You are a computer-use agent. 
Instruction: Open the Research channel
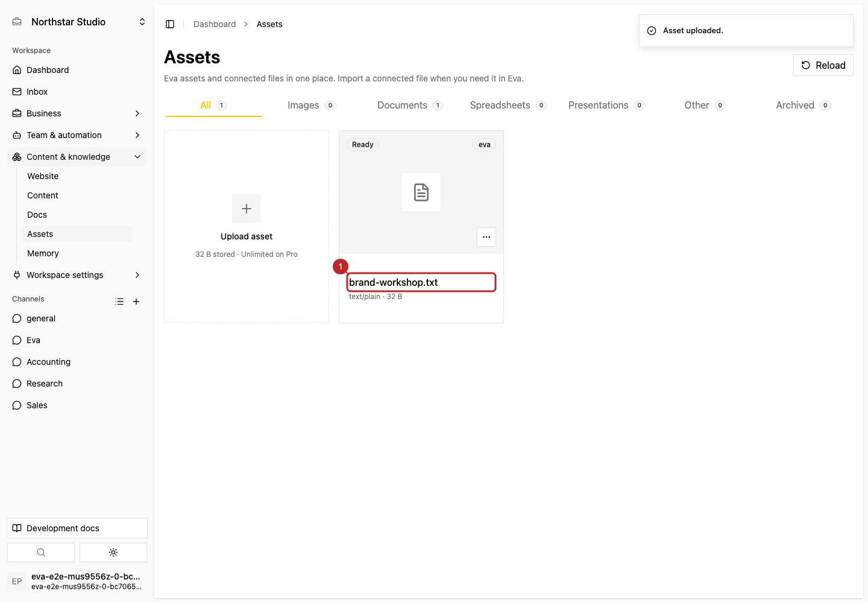pos(77,384)
